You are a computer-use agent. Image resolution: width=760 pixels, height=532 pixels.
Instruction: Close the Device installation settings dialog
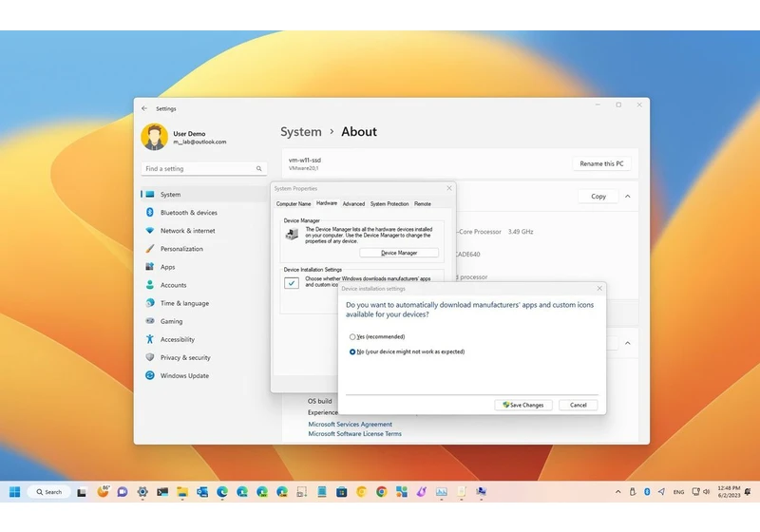tap(599, 288)
